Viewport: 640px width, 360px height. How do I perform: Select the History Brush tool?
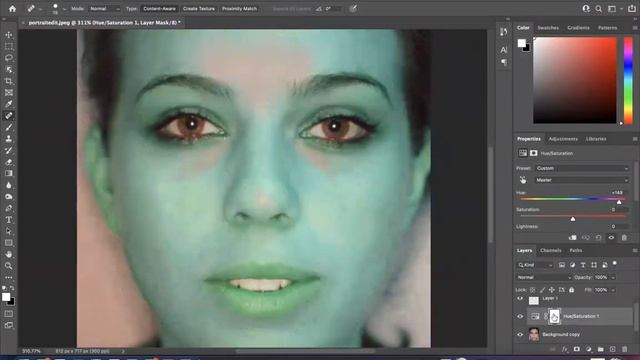(x=9, y=150)
